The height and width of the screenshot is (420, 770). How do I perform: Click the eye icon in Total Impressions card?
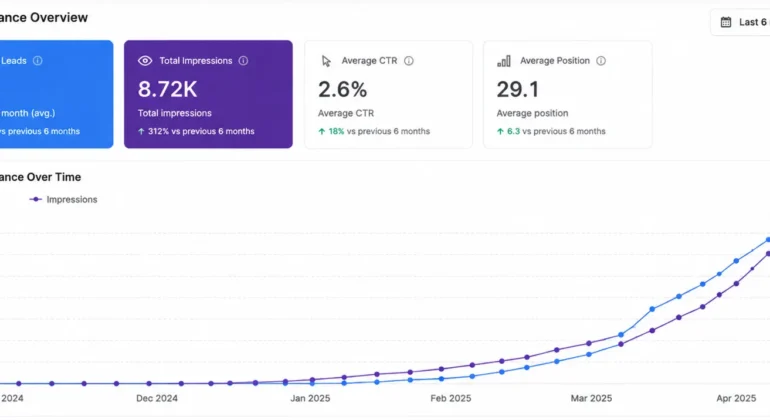point(145,60)
